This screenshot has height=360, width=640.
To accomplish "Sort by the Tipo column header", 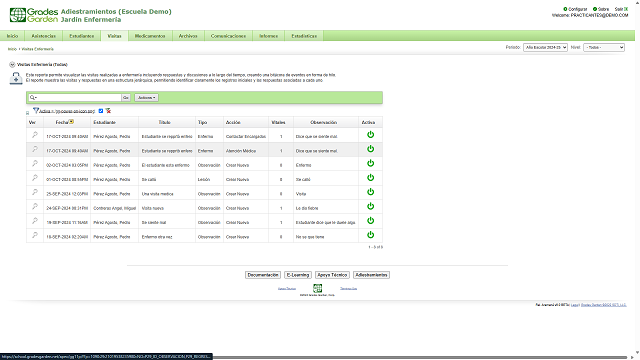I will pyautogui.click(x=202, y=122).
